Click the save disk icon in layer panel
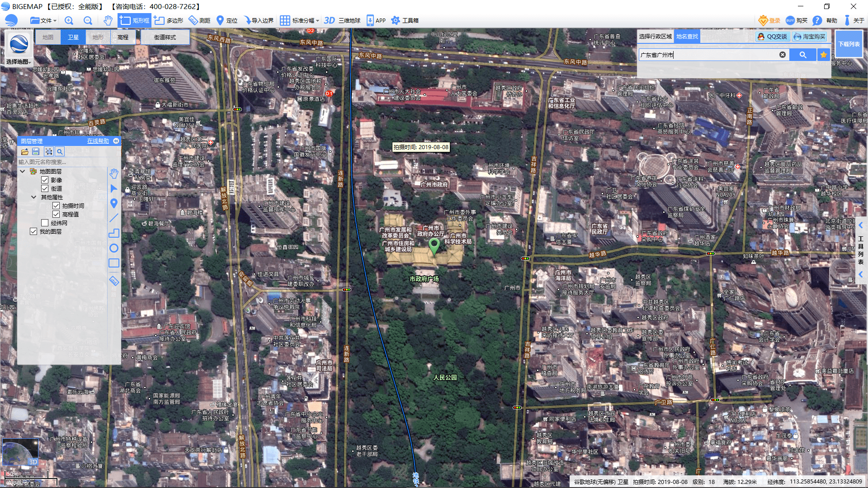Image resolution: width=868 pixels, height=488 pixels. (x=36, y=152)
